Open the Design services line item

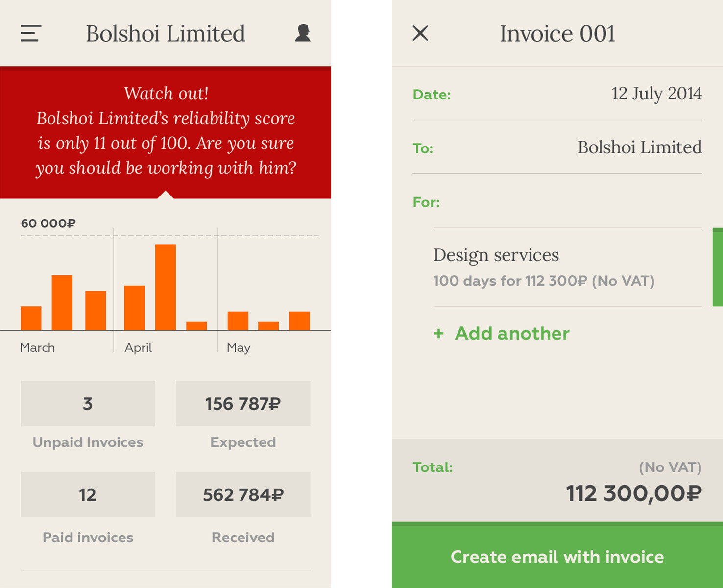[x=544, y=267]
